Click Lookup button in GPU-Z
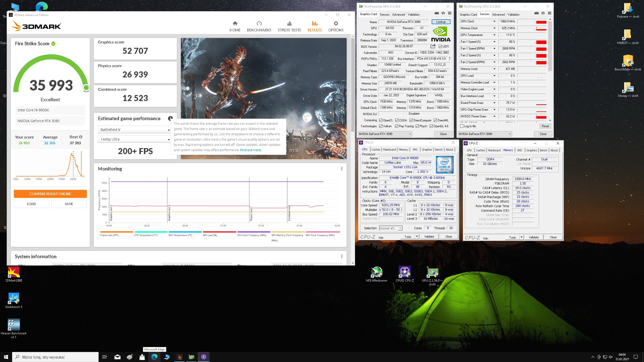Screen dimensions: 644x362 tap(441, 22)
